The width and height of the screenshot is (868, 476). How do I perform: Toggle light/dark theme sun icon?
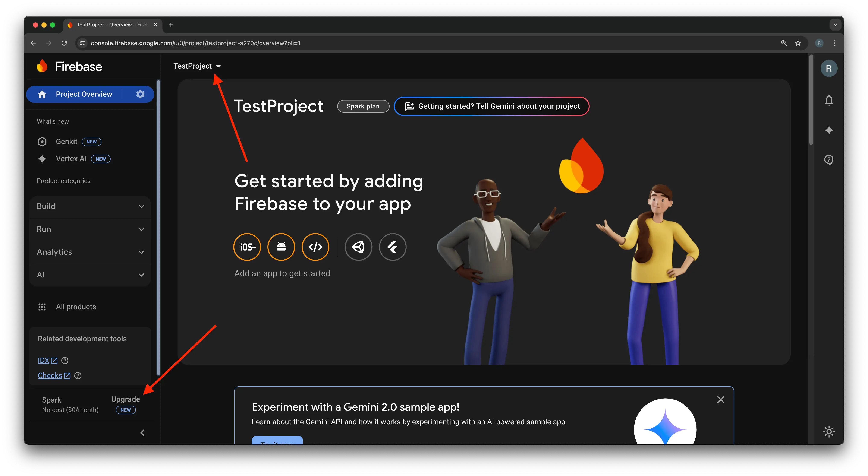pos(829,432)
